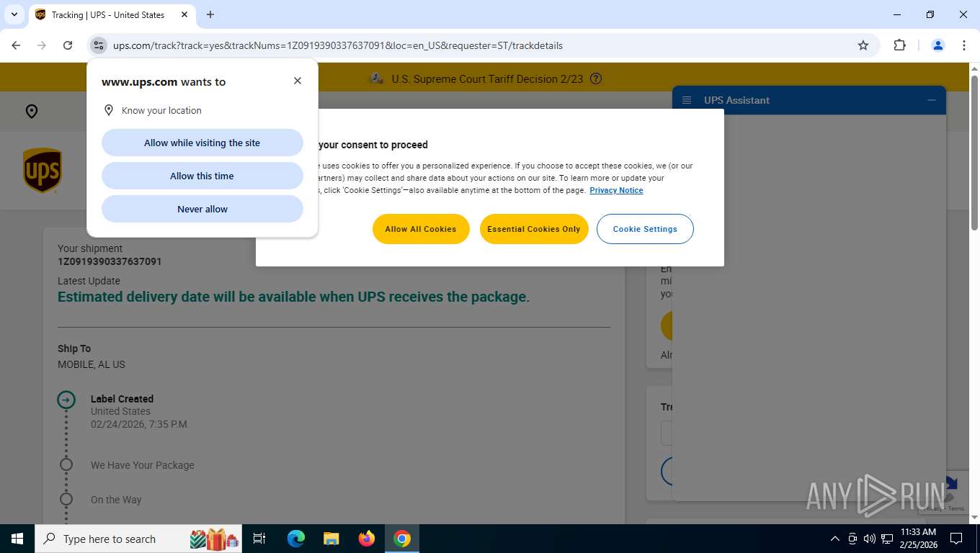Open Task View on the taskbar
Viewport: 980px width, 553px height.
[x=259, y=539]
